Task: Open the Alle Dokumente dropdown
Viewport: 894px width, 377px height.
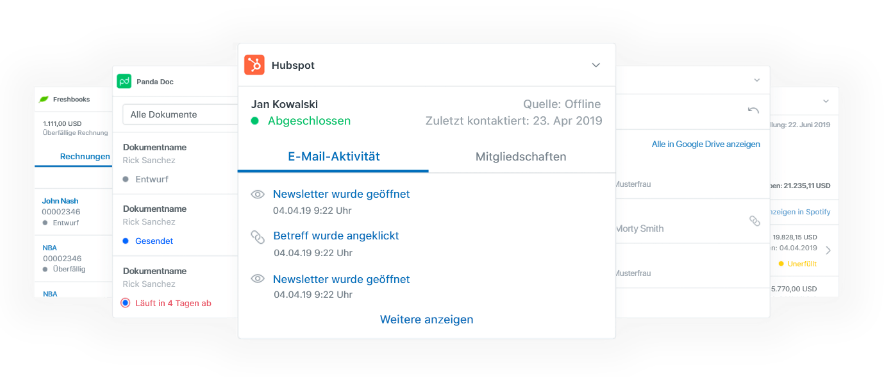Action: point(180,115)
